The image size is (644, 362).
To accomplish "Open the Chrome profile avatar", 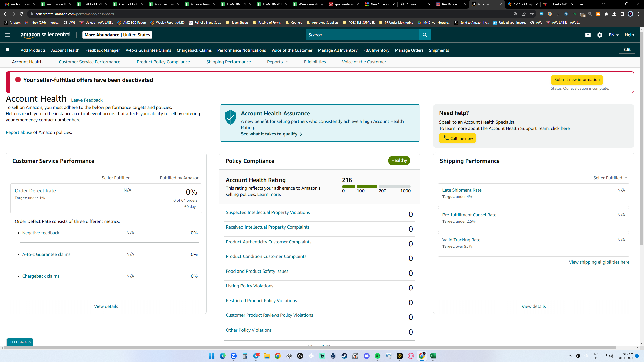I will coord(630,14).
